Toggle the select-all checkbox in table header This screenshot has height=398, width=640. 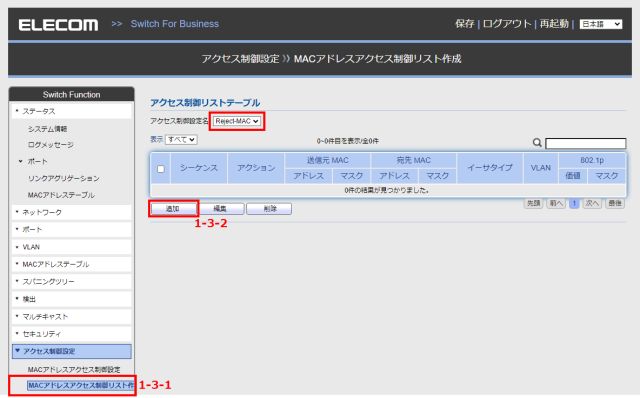(x=161, y=169)
